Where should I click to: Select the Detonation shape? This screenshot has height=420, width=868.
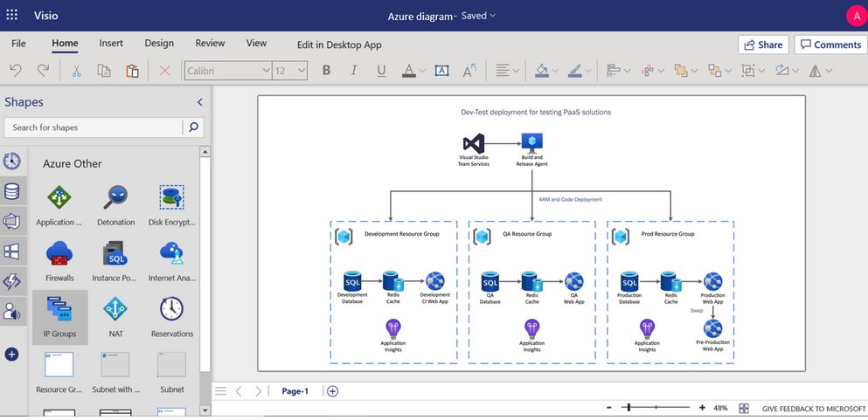[x=115, y=205]
